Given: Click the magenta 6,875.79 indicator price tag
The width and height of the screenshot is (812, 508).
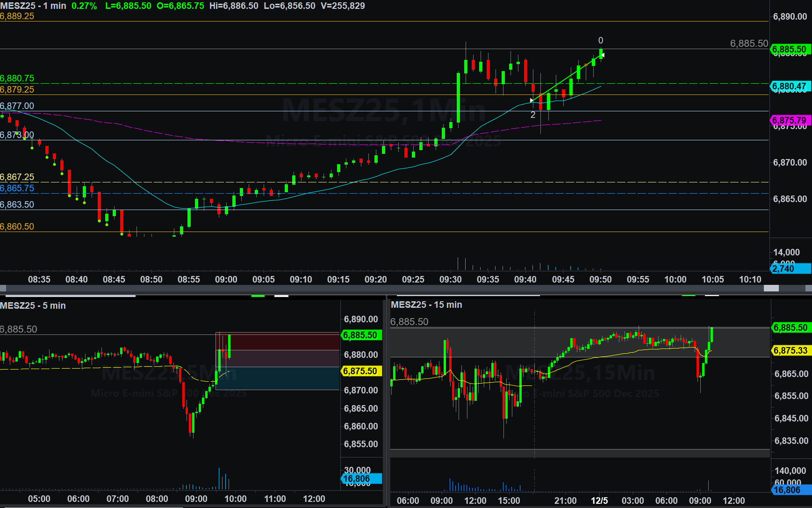Looking at the screenshot, I should click(790, 121).
